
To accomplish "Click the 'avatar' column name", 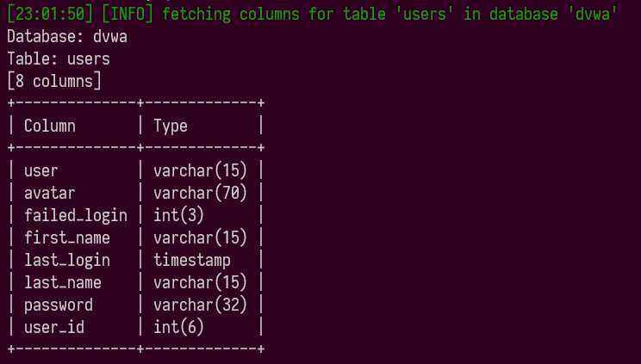I will tap(49, 194).
